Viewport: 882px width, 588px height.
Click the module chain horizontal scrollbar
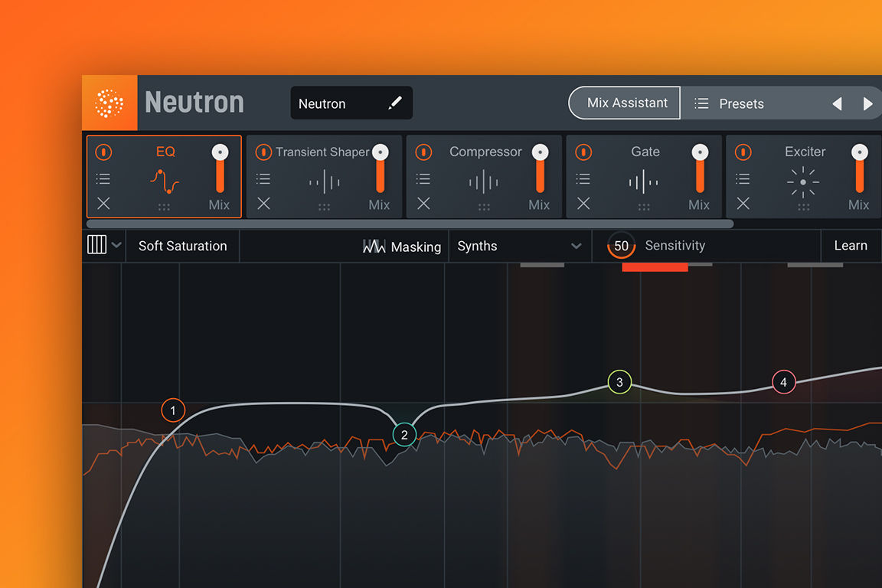point(410,224)
